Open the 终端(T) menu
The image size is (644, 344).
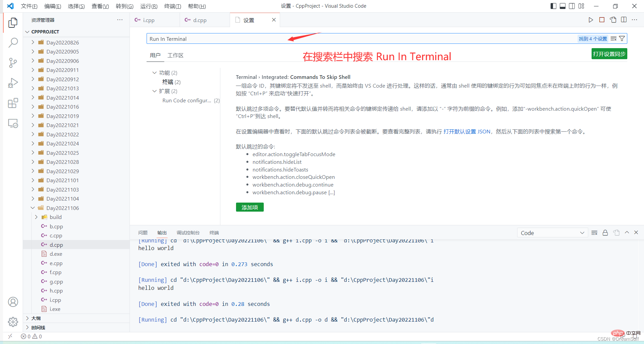[173, 6]
